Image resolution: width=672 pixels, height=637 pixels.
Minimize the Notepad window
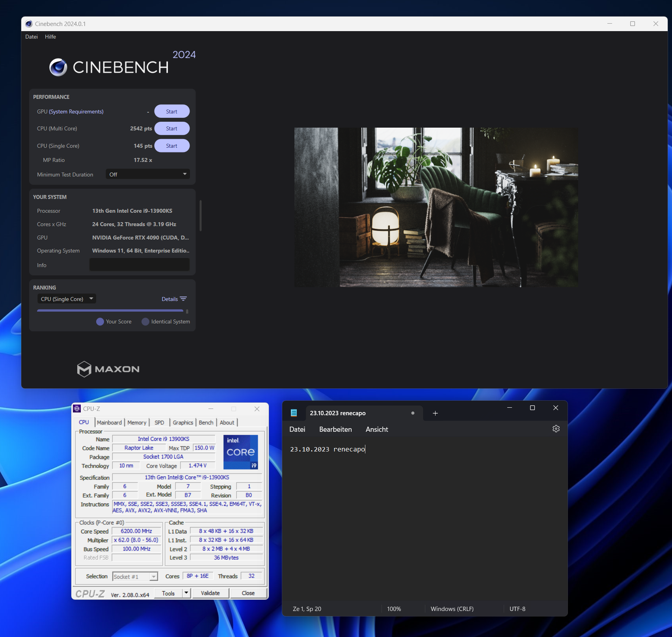510,408
